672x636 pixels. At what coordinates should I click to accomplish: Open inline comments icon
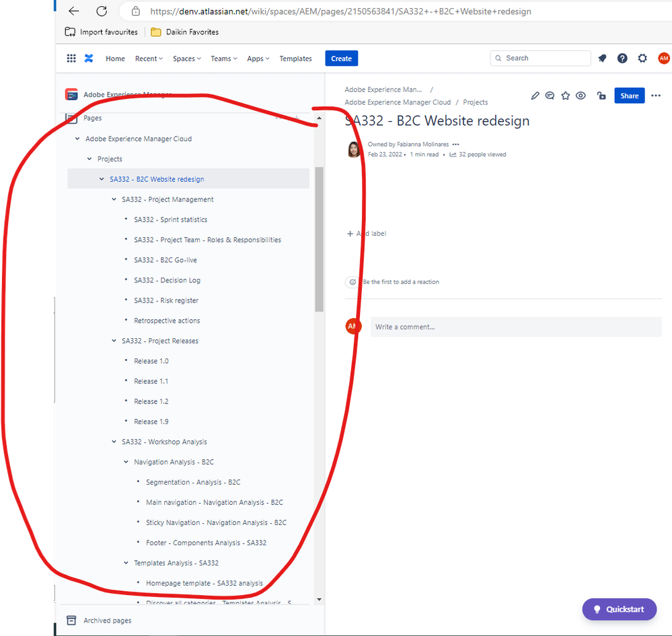pos(550,95)
